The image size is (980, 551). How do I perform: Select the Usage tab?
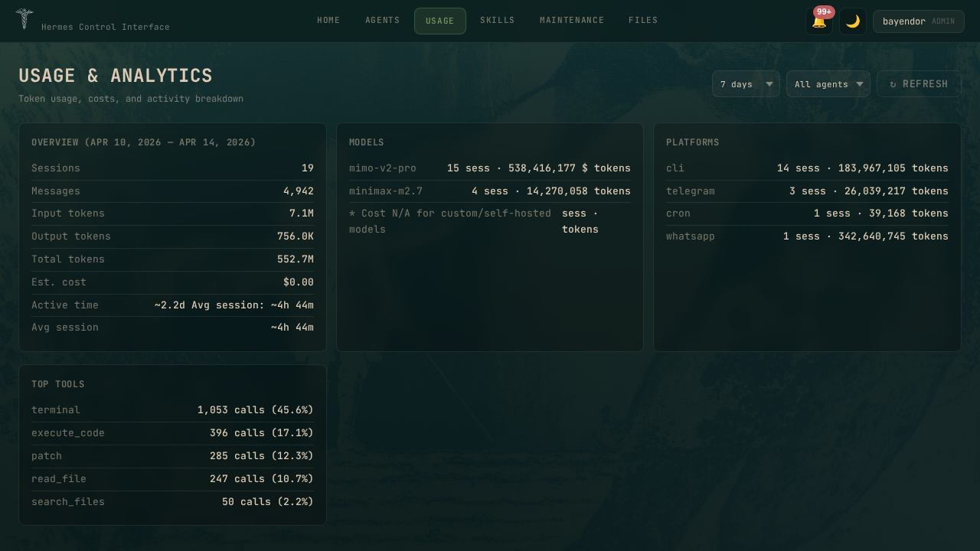[x=439, y=21]
